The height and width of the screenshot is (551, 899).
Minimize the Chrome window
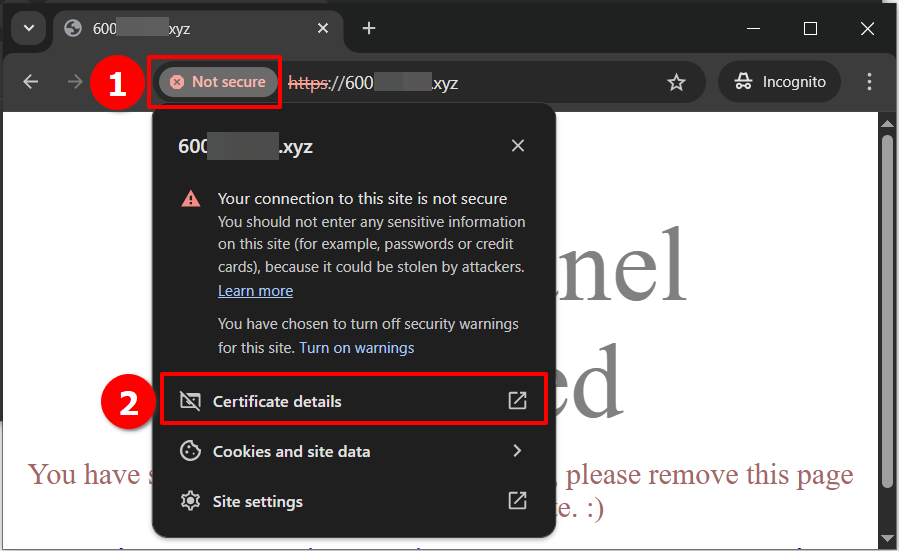coord(753,28)
